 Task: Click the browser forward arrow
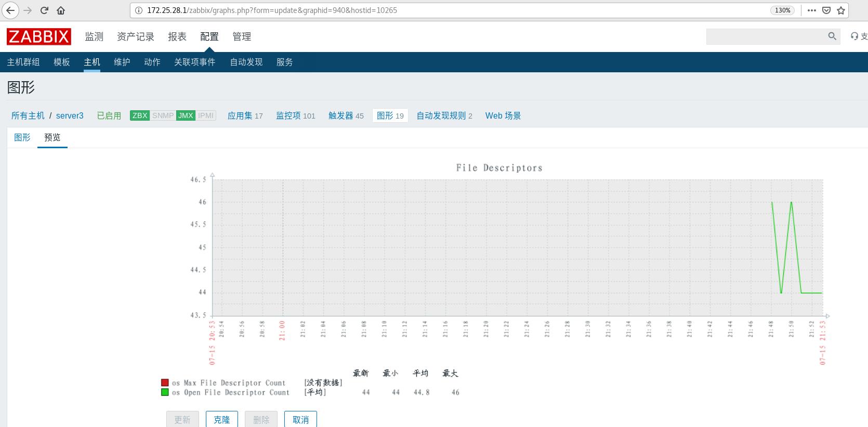28,10
